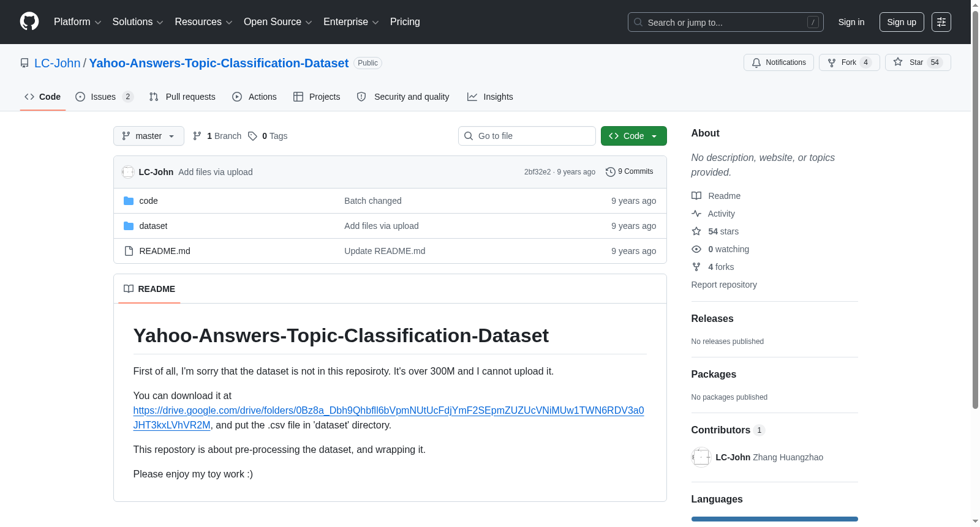
Task: Switch to the Issues tab
Action: pos(104,97)
